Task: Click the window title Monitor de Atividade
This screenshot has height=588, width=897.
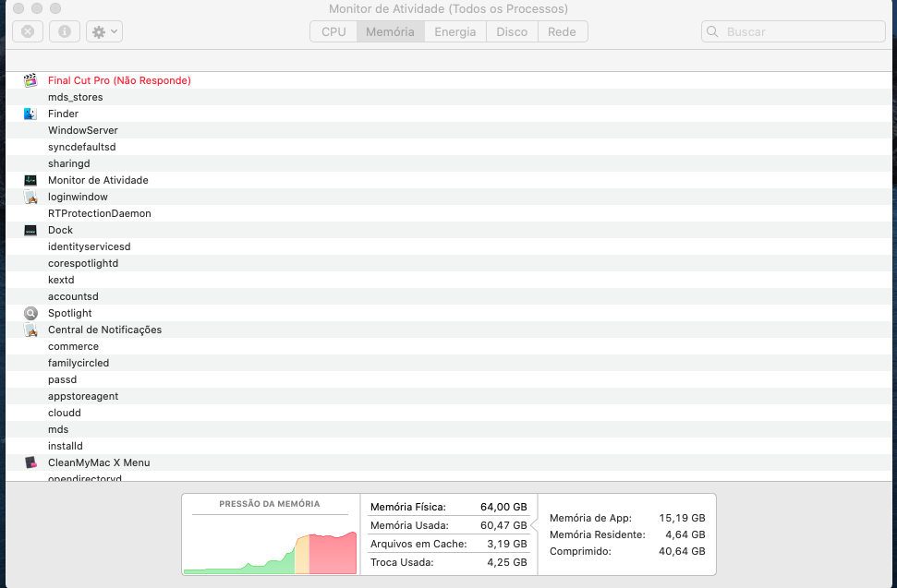Action: tap(449, 8)
